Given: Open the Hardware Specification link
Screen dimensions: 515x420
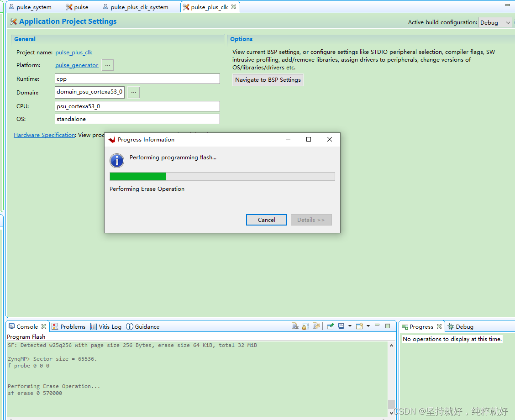Looking at the screenshot, I should pos(44,135).
